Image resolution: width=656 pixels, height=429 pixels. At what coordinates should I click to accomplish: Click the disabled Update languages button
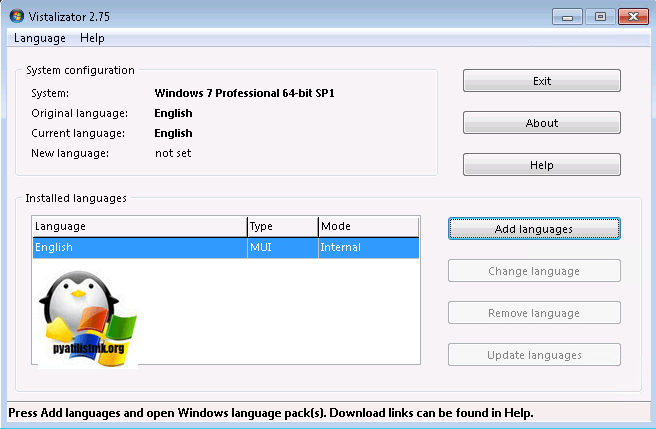coord(534,355)
